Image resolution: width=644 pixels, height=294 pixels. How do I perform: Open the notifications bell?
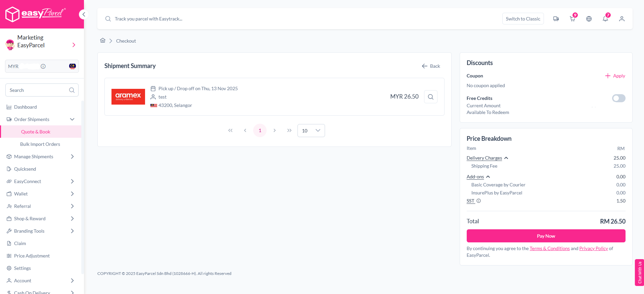(x=605, y=19)
